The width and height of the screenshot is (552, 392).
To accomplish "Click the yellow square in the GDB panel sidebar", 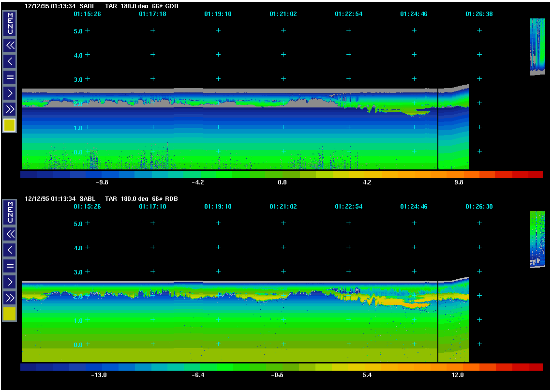I will point(10,125).
